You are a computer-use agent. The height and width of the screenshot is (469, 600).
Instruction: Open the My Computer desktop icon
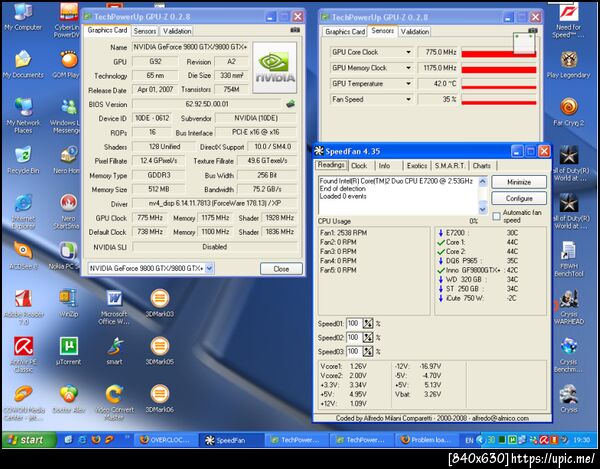coord(23,17)
